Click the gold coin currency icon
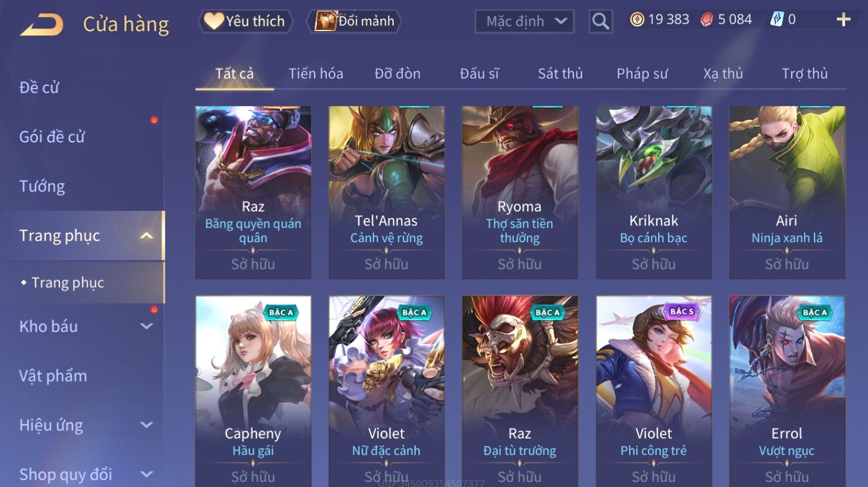868x487 pixels. point(637,20)
